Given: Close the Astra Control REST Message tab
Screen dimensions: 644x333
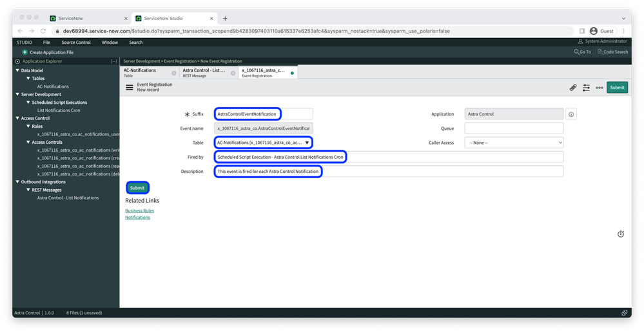Looking at the screenshot, I should [233, 73].
